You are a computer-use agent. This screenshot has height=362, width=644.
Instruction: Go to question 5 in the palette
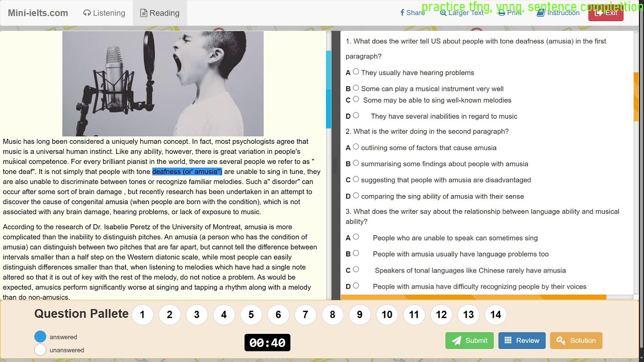click(251, 315)
